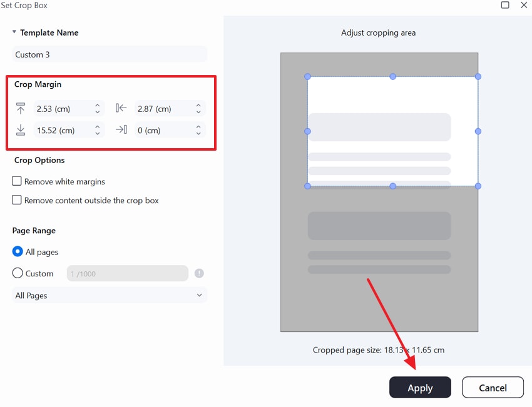The image size is (532, 407).
Task: Click the bottom margin icon
Action: (21, 130)
